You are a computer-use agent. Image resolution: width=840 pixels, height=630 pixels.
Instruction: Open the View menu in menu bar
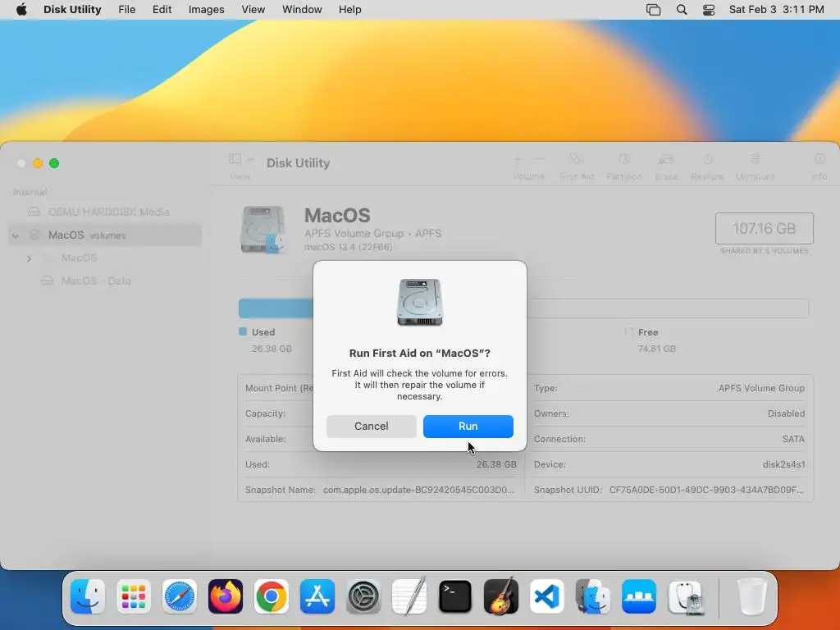pyautogui.click(x=253, y=10)
